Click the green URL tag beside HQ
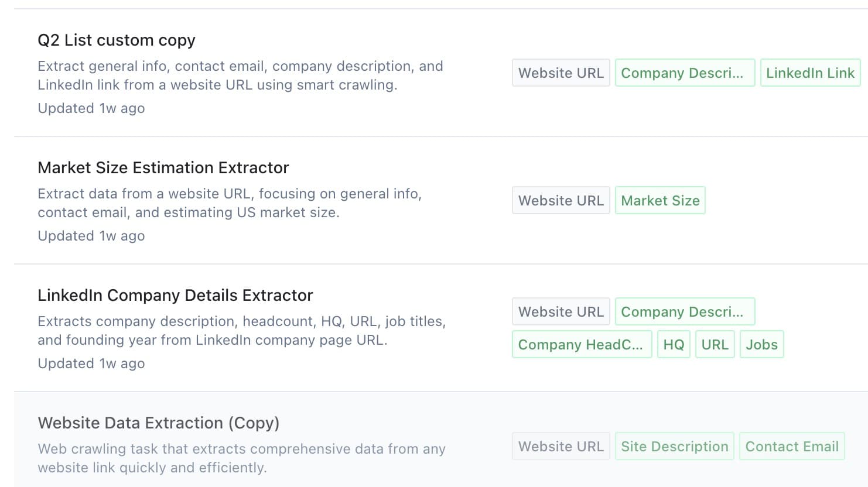The height and width of the screenshot is (487, 868). (715, 344)
